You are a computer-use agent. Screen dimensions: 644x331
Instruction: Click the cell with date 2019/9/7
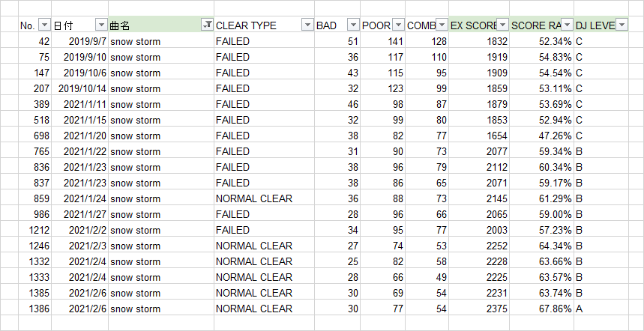(79, 41)
